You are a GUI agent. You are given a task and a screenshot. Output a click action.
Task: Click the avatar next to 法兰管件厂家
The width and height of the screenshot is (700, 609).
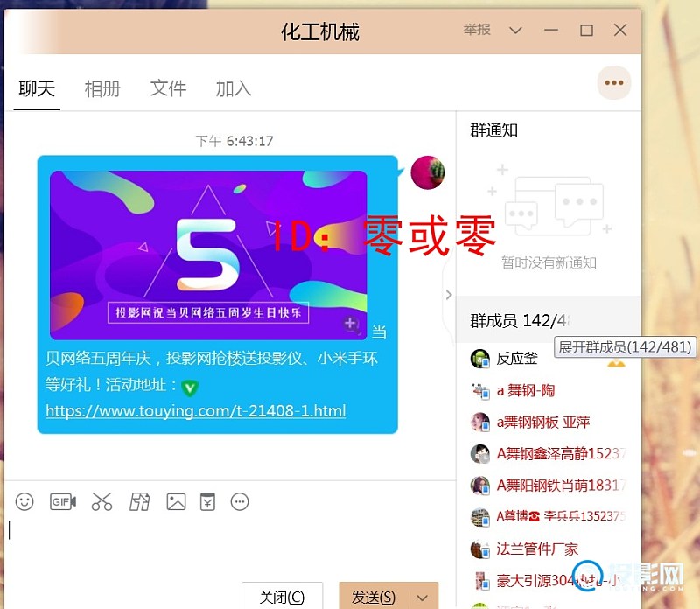click(480, 549)
